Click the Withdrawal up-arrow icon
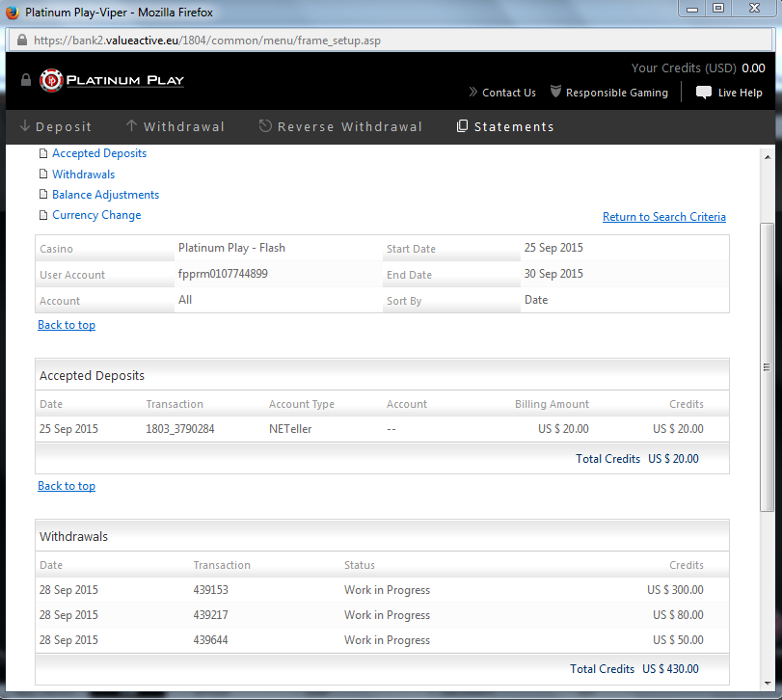Viewport: 782px width, 700px height. pos(131,125)
